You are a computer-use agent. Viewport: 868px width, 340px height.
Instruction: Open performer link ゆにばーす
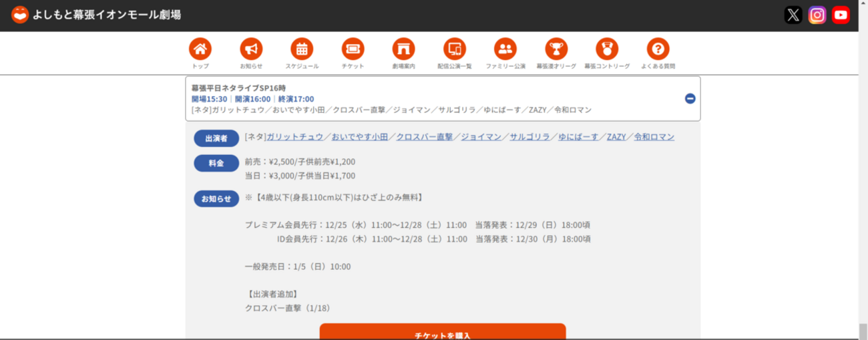(x=579, y=136)
